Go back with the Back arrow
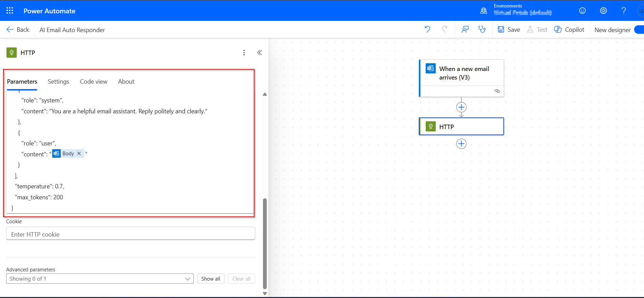Viewport: 644px width, 298px height. [x=18, y=30]
